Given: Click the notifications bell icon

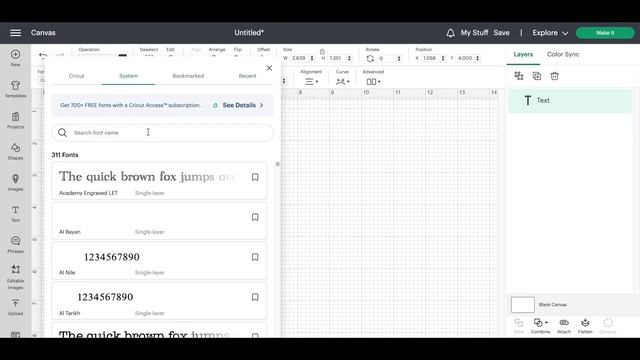Looking at the screenshot, I should pyautogui.click(x=450, y=33).
